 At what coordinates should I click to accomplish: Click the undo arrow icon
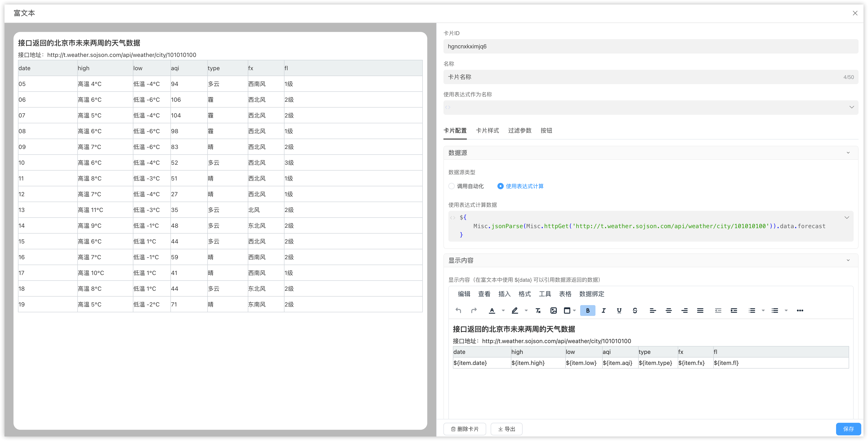(458, 310)
